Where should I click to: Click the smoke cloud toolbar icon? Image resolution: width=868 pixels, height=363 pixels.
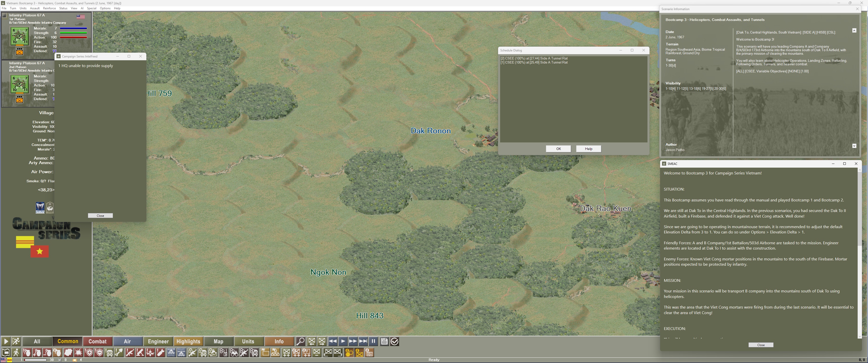coord(68,353)
